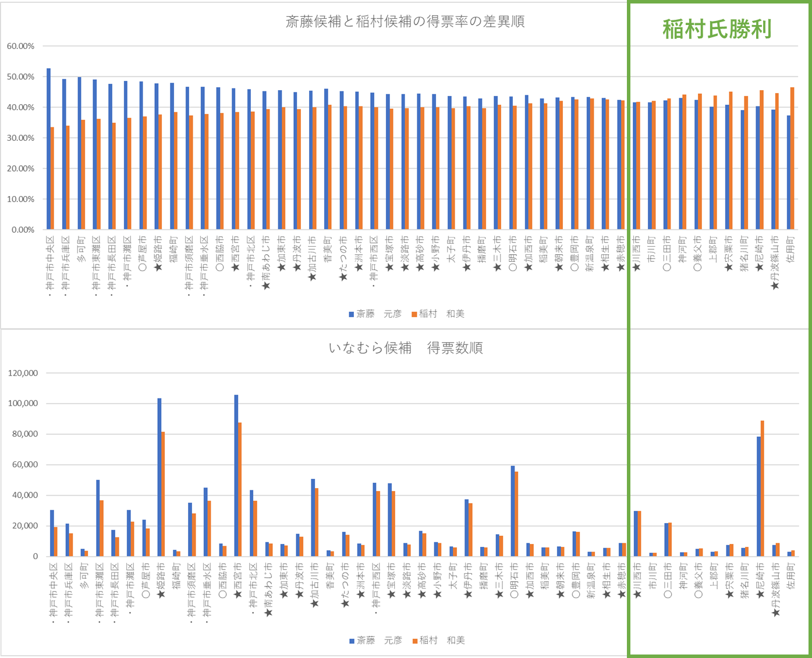Click 神戸市中央区 blue bar in top chart
Viewport: 812px width, 658px height.
[x=48, y=149]
